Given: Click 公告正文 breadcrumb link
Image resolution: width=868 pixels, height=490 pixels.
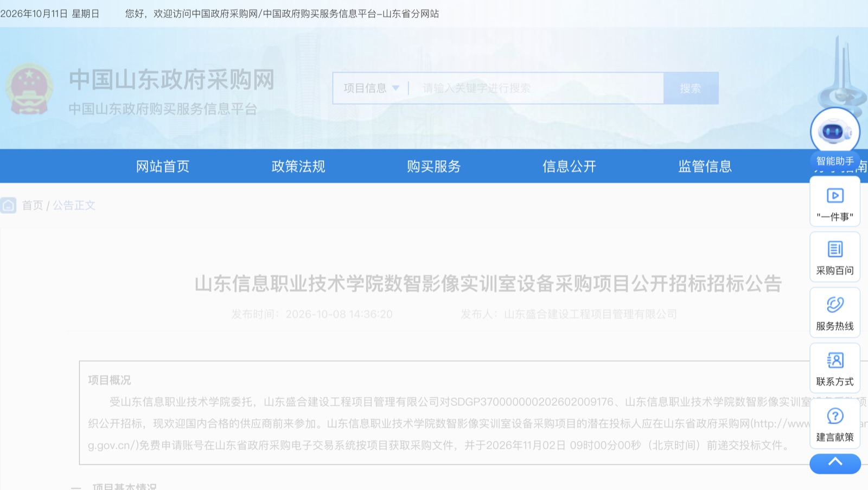Looking at the screenshot, I should click(74, 206).
